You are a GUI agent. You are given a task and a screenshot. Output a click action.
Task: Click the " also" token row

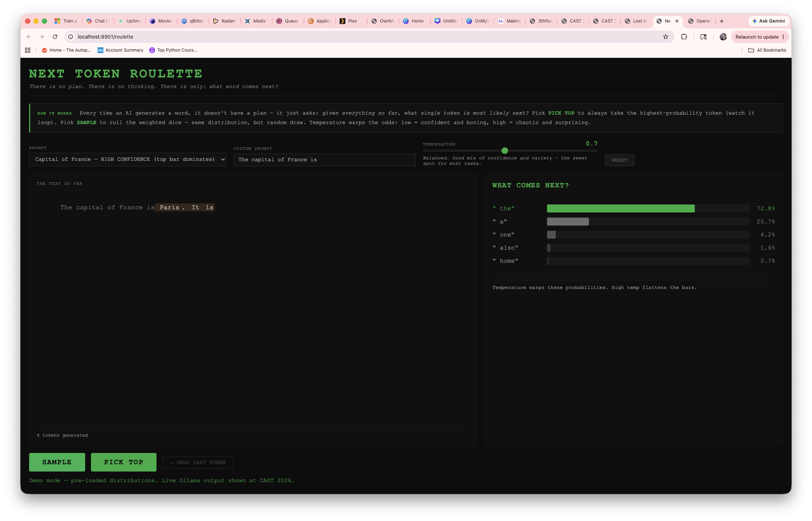pyautogui.click(x=634, y=248)
